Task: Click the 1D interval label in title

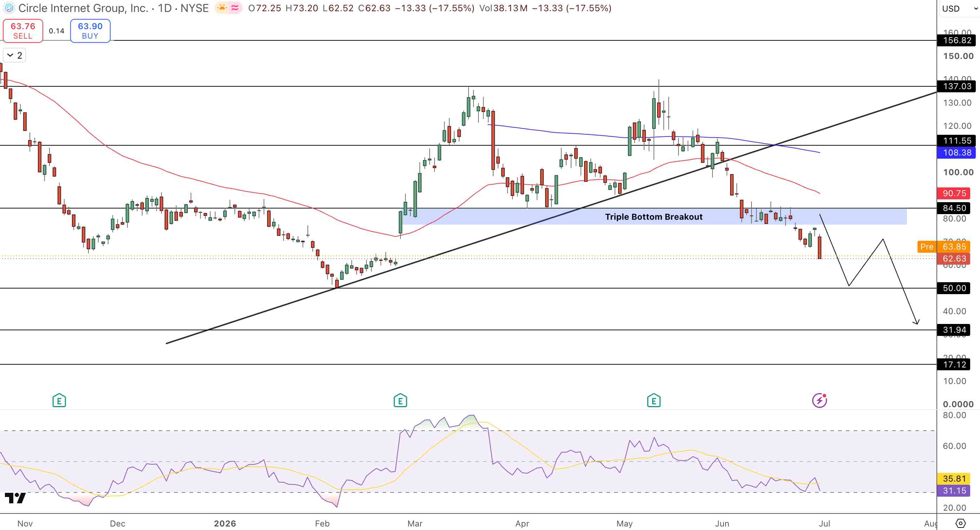Action: tap(165, 8)
